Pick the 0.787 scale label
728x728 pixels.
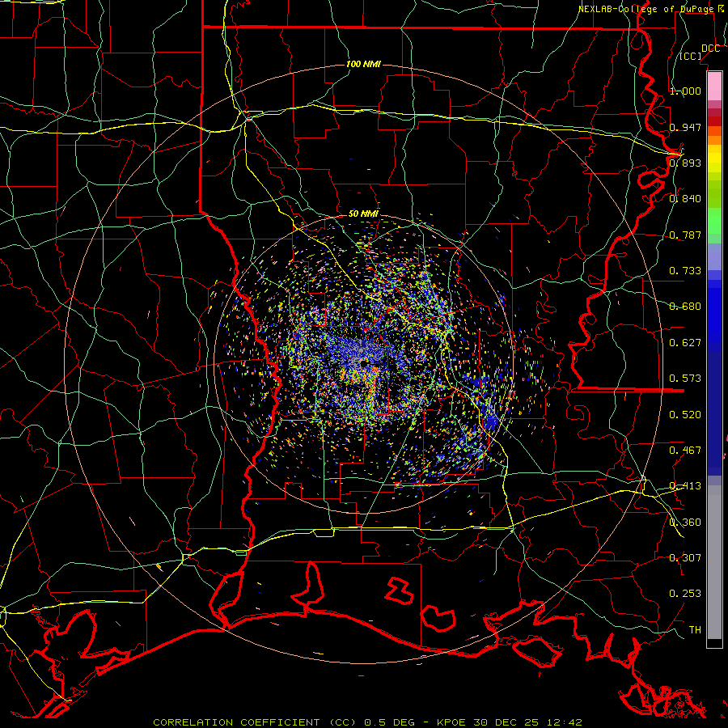pos(685,235)
